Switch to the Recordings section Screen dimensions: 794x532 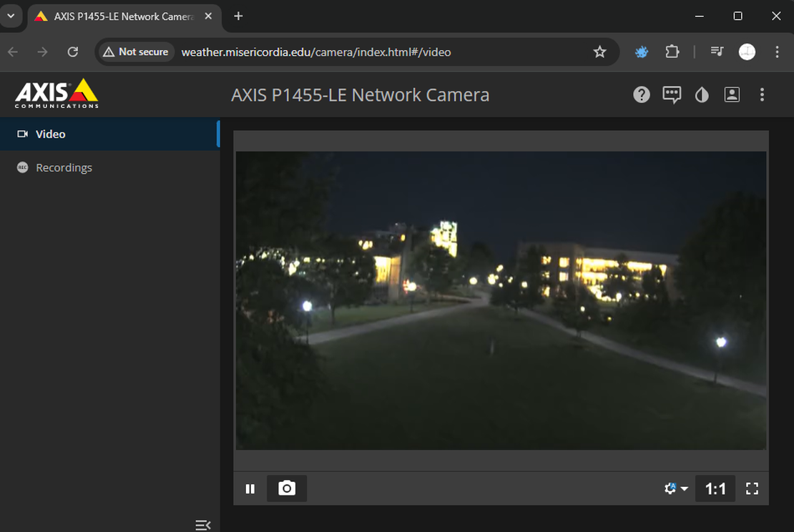(x=64, y=167)
